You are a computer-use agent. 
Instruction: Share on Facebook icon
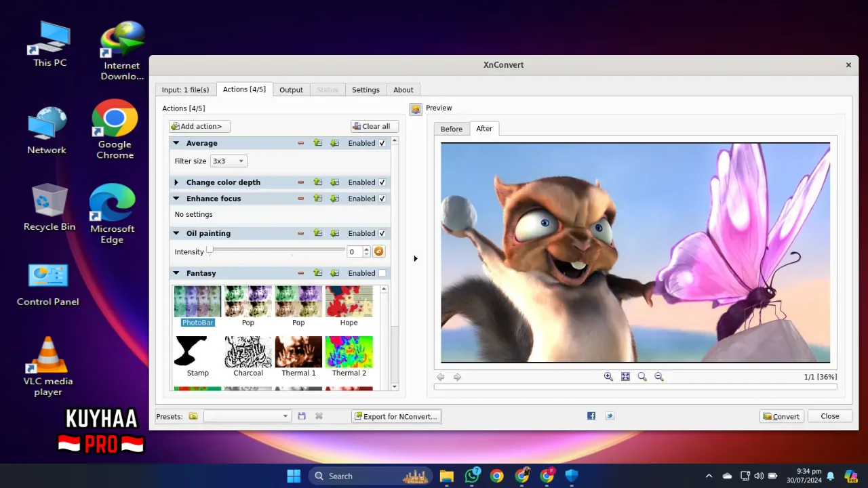point(591,416)
